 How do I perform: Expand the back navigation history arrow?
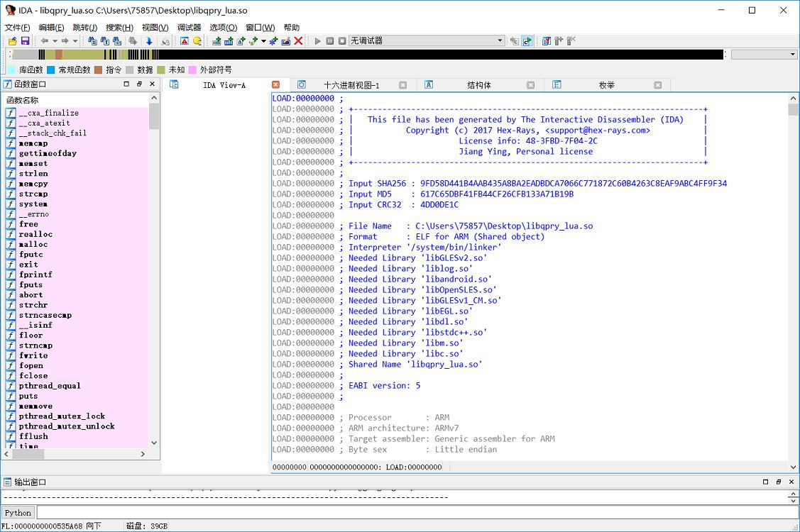(55, 41)
